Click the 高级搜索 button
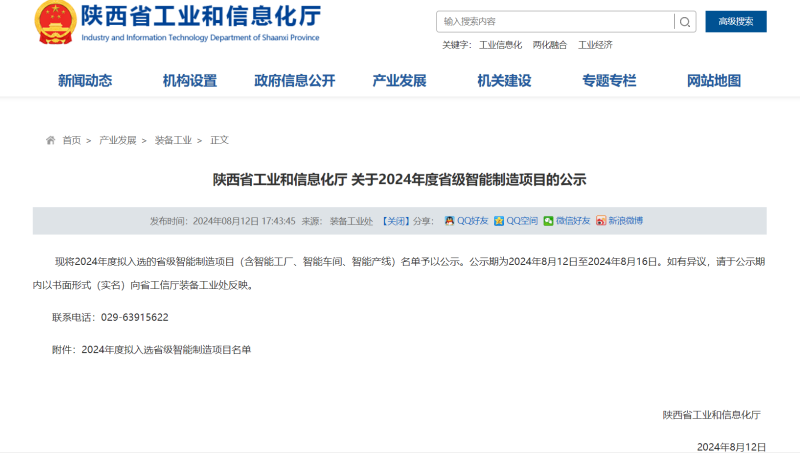The width and height of the screenshot is (800, 453). click(x=735, y=21)
